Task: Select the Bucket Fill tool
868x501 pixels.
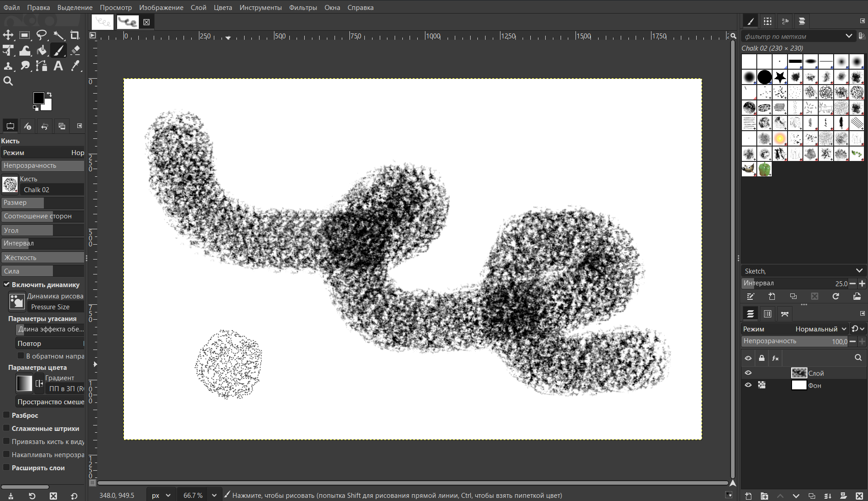Action: coord(42,50)
